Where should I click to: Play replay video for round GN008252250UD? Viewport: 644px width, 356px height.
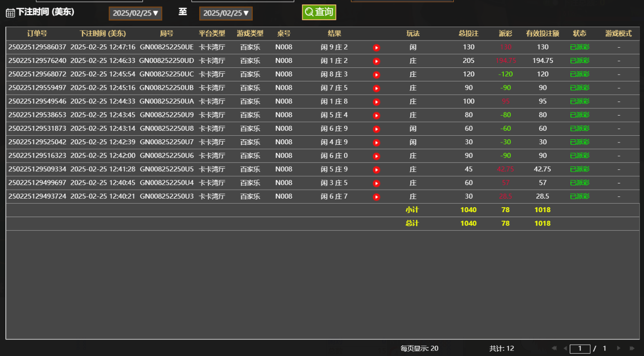click(x=376, y=61)
